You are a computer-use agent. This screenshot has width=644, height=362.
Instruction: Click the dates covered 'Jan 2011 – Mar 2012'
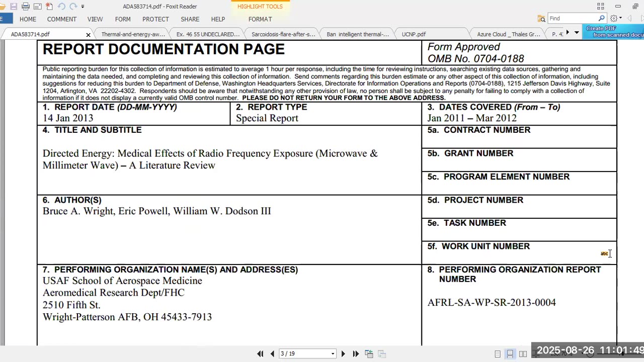(x=472, y=118)
